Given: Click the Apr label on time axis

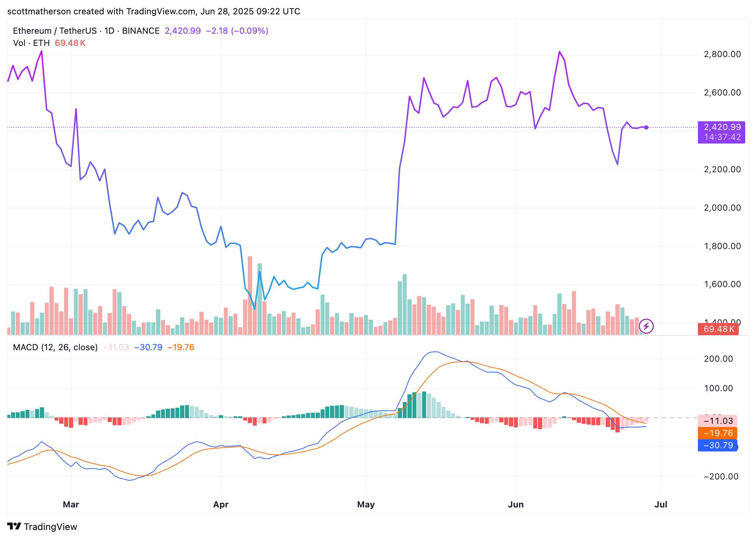Looking at the screenshot, I should click(221, 504).
